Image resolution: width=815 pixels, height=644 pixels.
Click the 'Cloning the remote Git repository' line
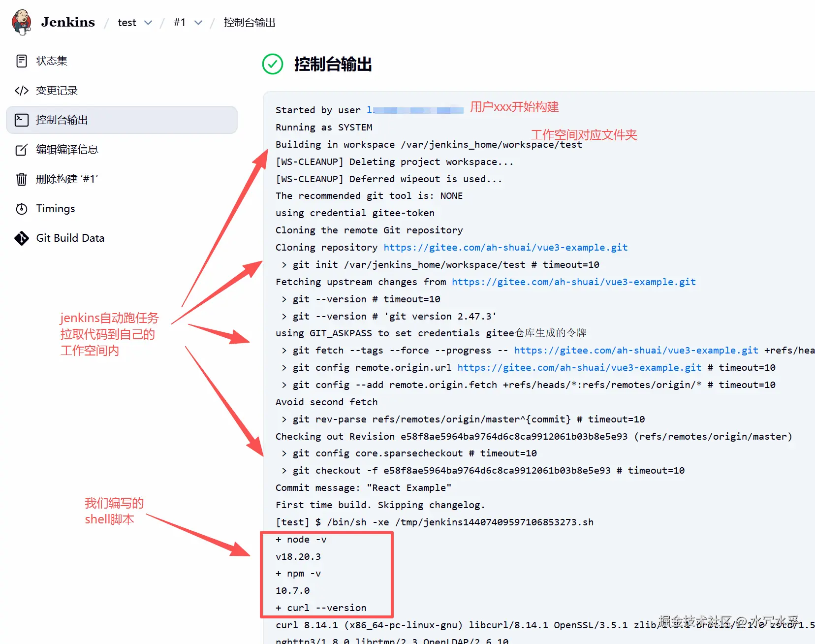369,230
